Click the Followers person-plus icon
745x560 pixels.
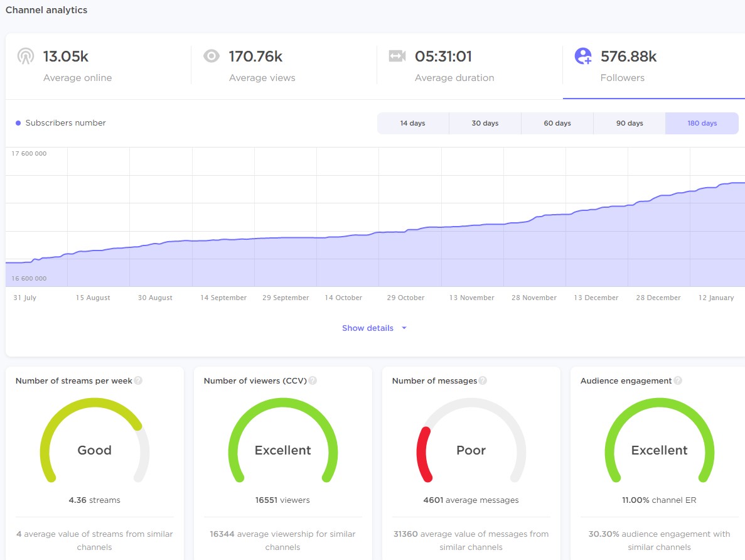pyautogui.click(x=583, y=57)
